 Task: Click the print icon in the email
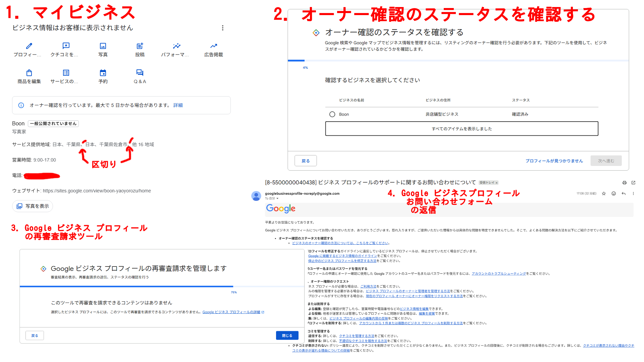[x=624, y=183]
